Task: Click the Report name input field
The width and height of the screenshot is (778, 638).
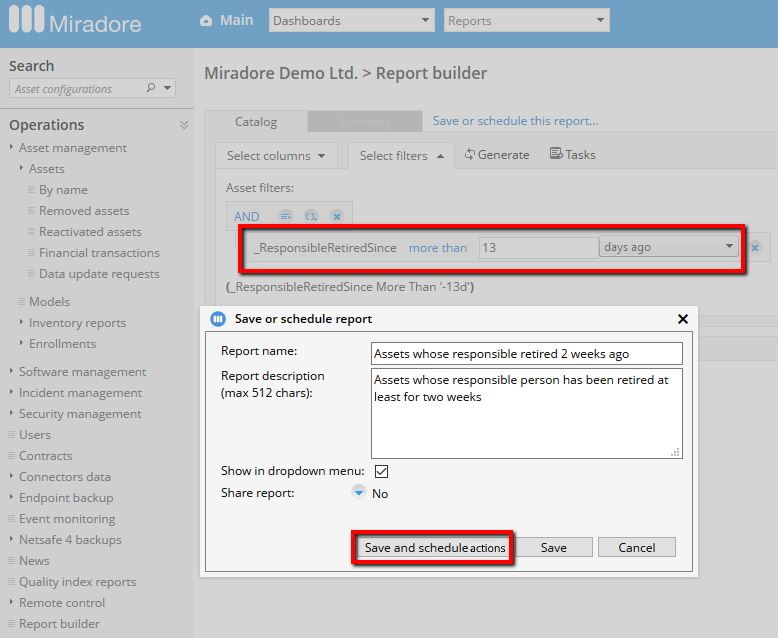Action: point(526,354)
